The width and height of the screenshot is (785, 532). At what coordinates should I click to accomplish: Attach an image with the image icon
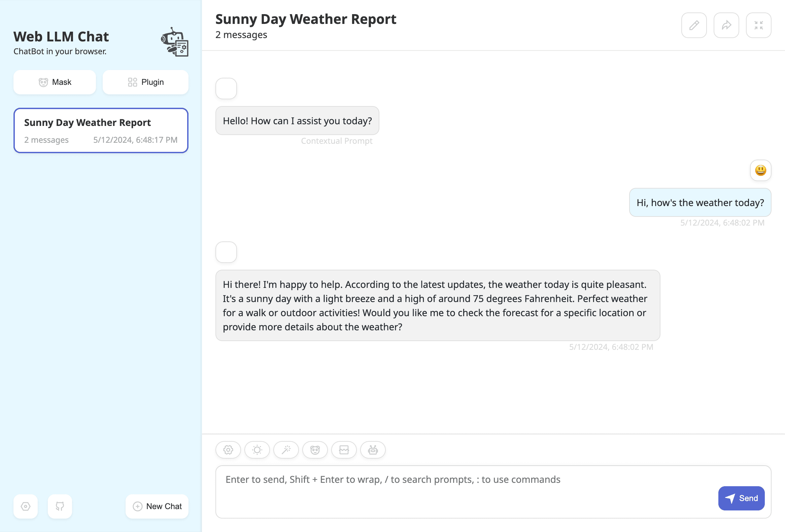point(344,450)
